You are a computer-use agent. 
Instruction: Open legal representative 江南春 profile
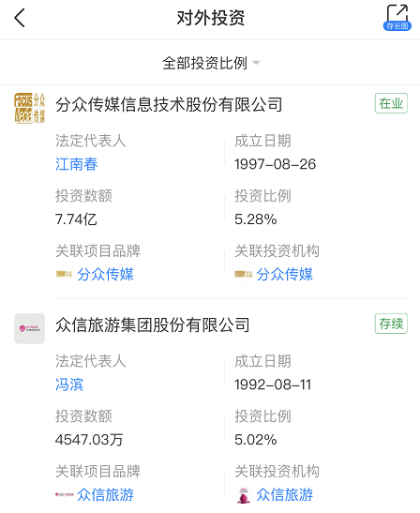(x=76, y=164)
